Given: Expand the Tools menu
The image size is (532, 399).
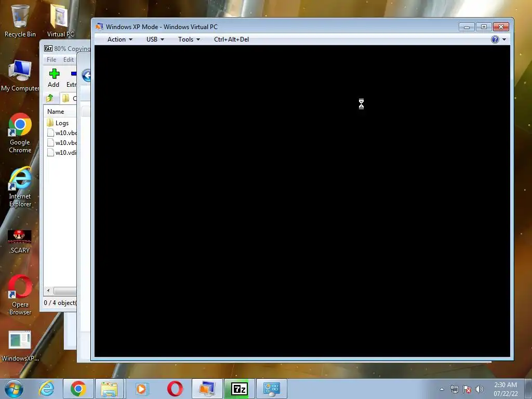Looking at the screenshot, I should 189,39.
